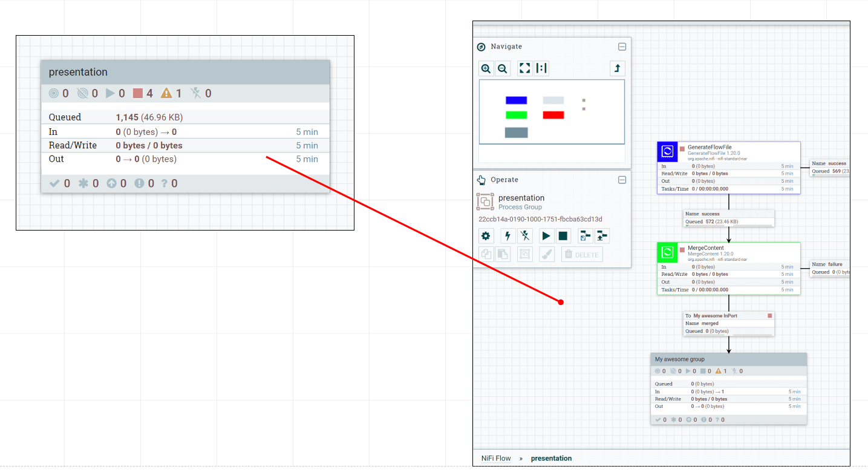The image size is (868, 472).
Task: Click the invalid warning triangle in presentation group
Action: (x=166, y=93)
